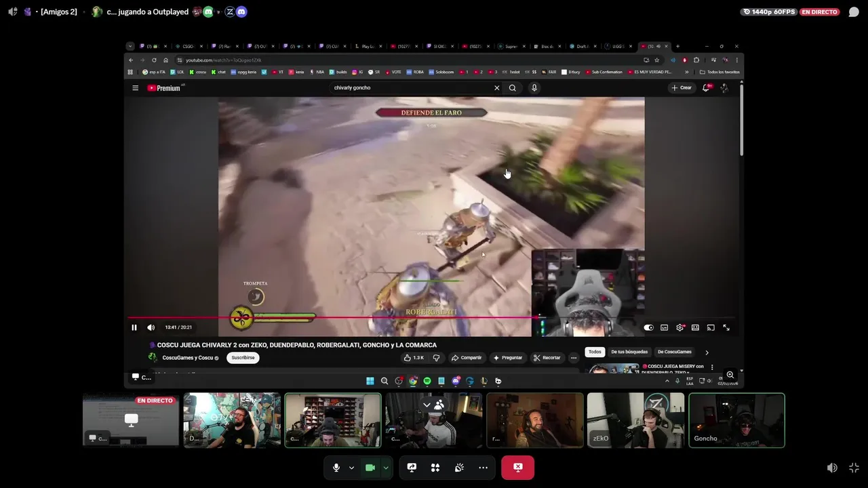This screenshot has height=488, width=868.
Task: Start YouTube voice search microphone
Action: (534, 87)
